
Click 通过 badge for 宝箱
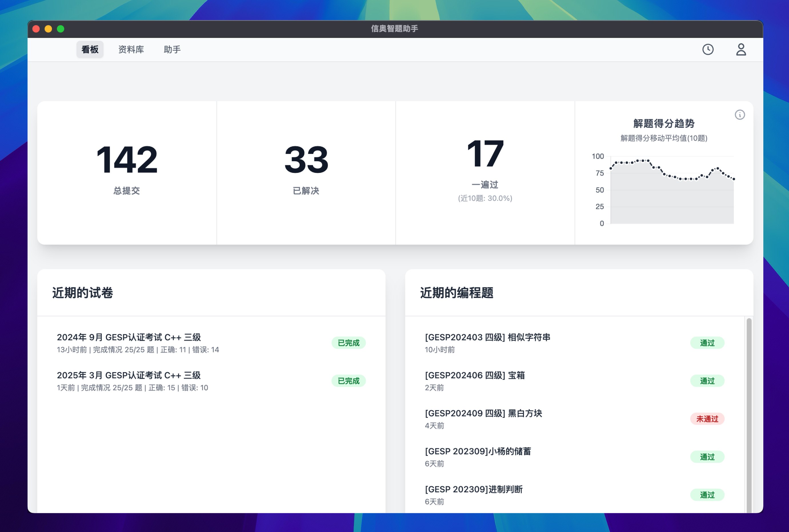coord(707,381)
